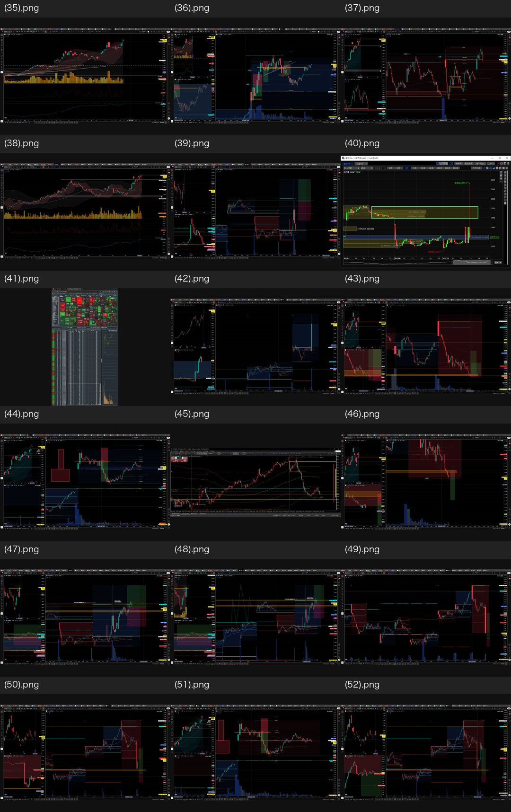The image size is (511, 812).
Task: Click the file name "(44).png"
Action: pos(22,414)
